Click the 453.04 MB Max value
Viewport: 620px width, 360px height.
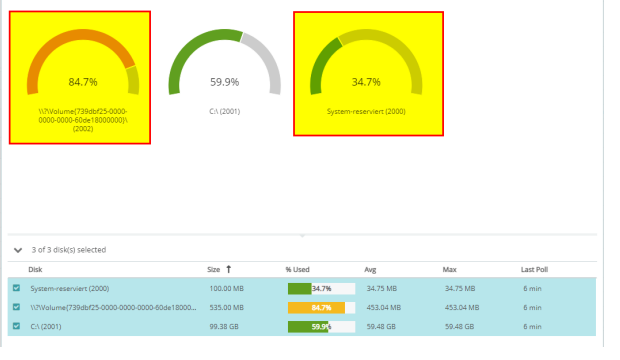click(462, 307)
